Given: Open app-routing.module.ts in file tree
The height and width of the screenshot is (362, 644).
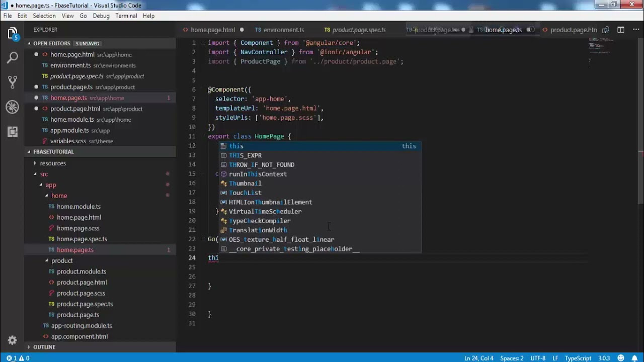Looking at the screenshot, I should 100,325.
